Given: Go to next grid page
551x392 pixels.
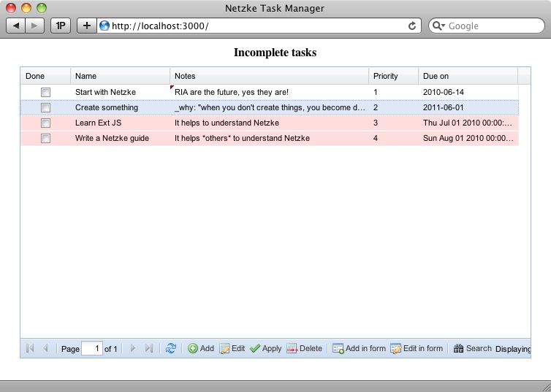Looking at the screenshot, I should [x=133, y=348].
